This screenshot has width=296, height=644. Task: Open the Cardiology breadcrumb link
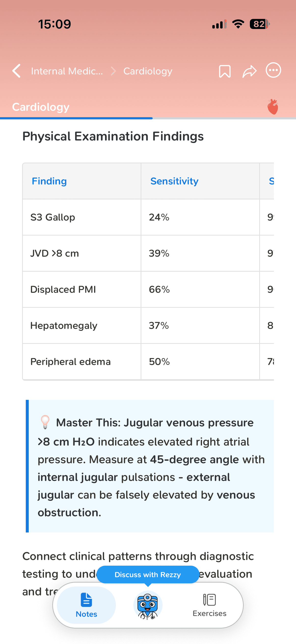click(x=148, y=71)
